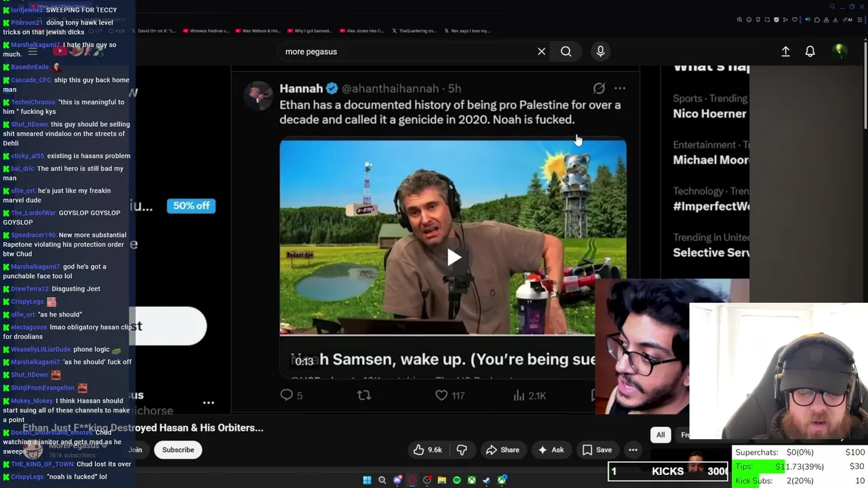Click the 'Tips' progress bar in the overlay
Viewport: 868px width, 488px height.
click(x=800, y=466)
